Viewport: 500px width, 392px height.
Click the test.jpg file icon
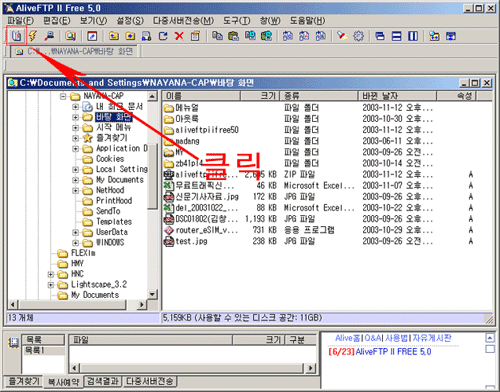tap(169, 241)
